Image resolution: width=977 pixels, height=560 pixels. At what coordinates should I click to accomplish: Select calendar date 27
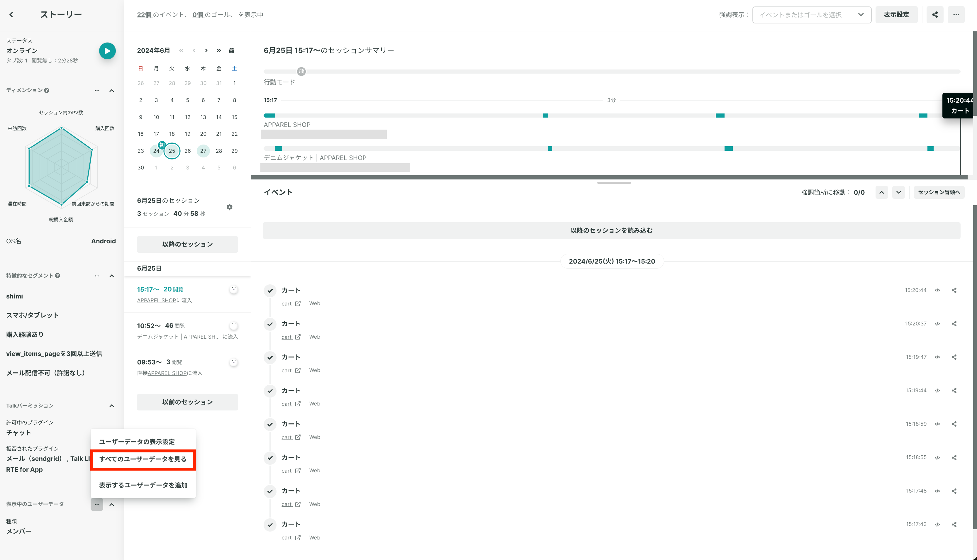pyautogui.click(x=203, y=151)
